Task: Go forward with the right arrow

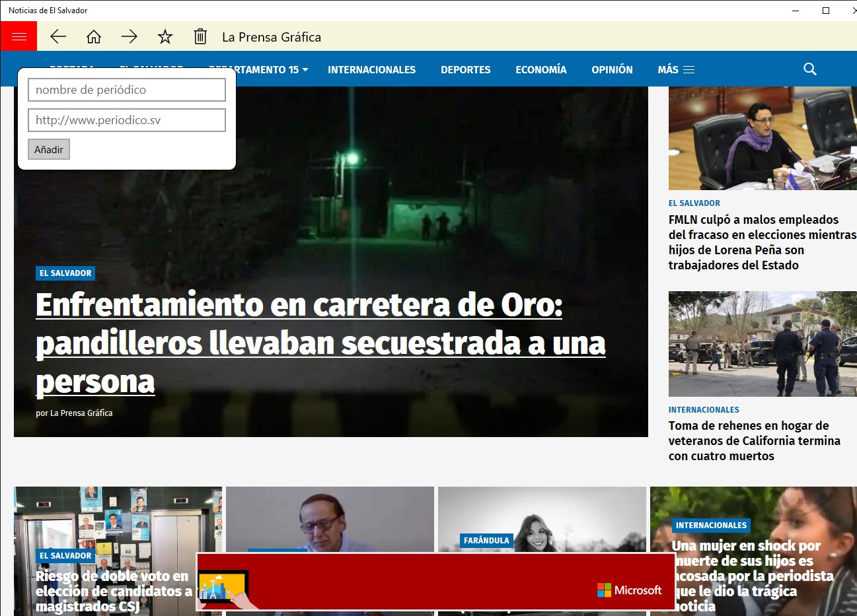Action: pyautogui.click(x=130, y=37)
